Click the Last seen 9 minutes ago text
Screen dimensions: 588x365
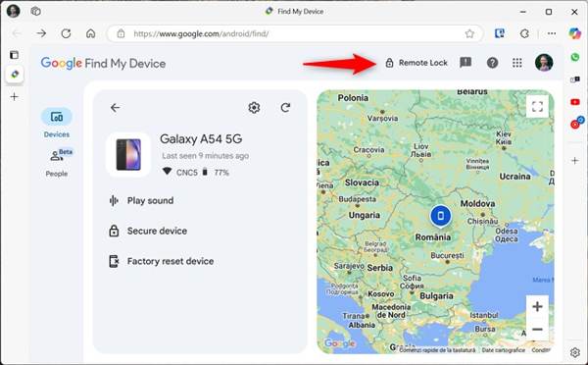[x=206, y=155]
